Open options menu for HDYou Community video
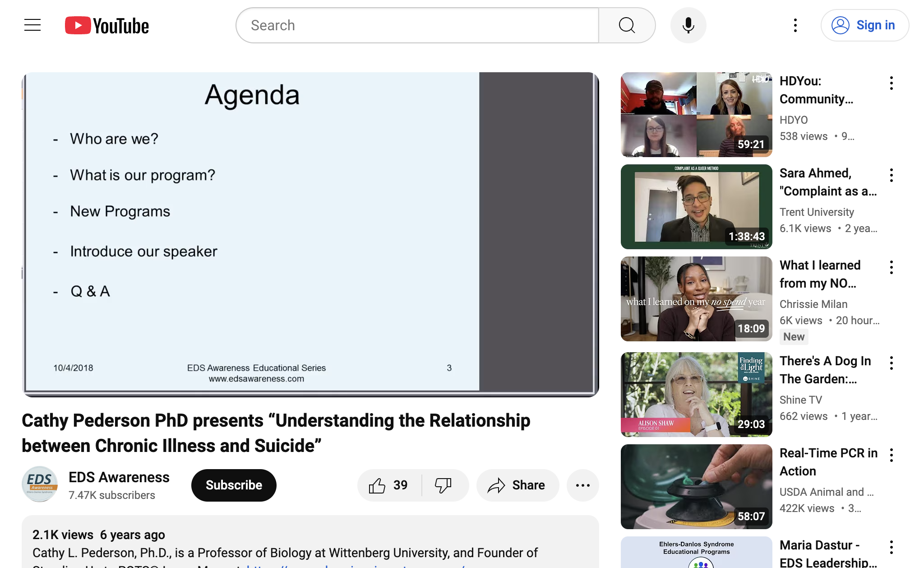This screenshot has width=924, height=568. 892,83
